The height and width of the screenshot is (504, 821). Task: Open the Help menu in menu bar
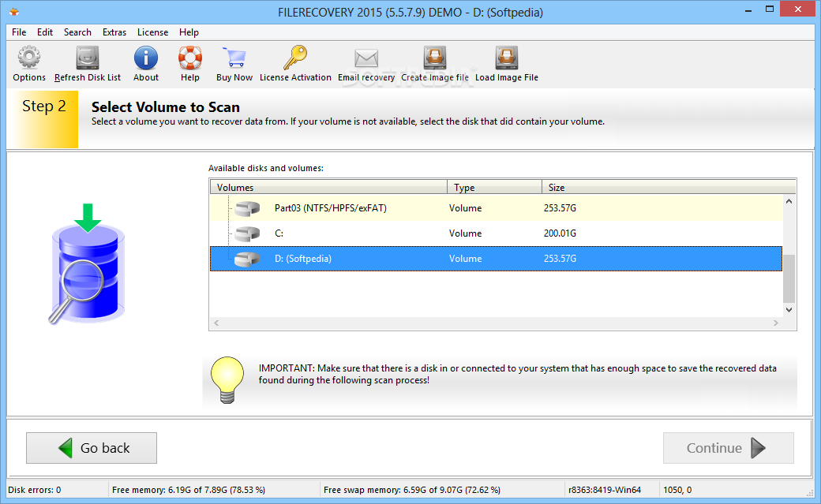[189, 32]
